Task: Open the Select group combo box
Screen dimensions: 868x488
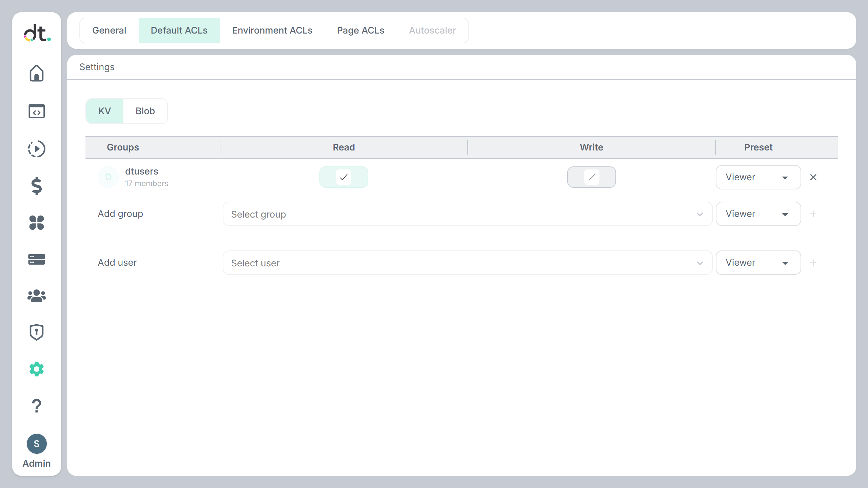Action: pos(467,214)
